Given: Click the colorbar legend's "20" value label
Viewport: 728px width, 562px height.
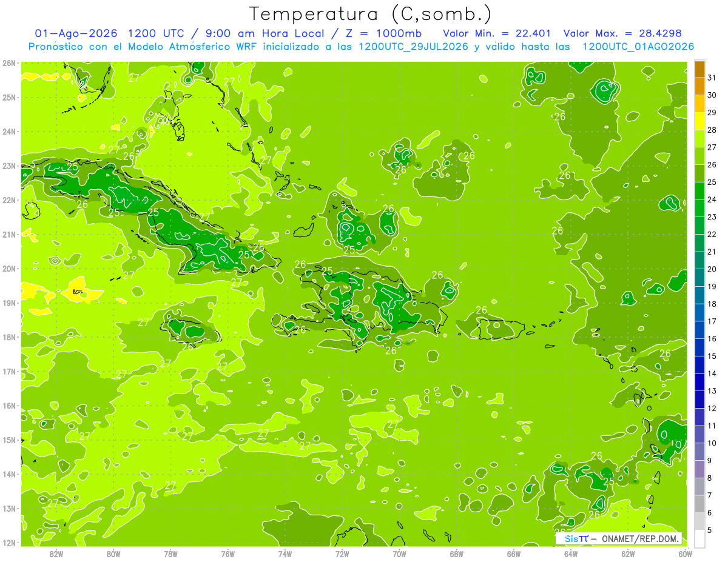Looking at the screenshot, I should (x=712, y=269).
